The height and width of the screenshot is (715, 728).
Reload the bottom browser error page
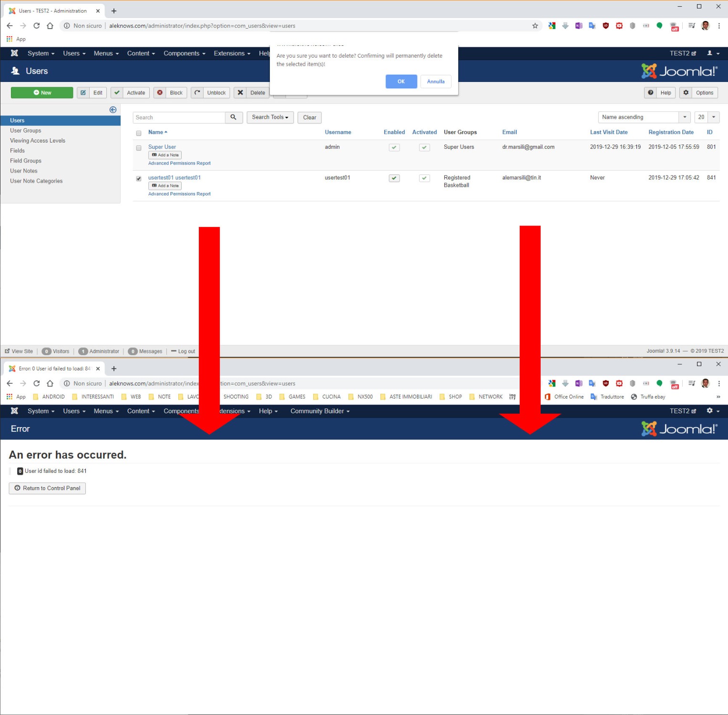point(37,383)
